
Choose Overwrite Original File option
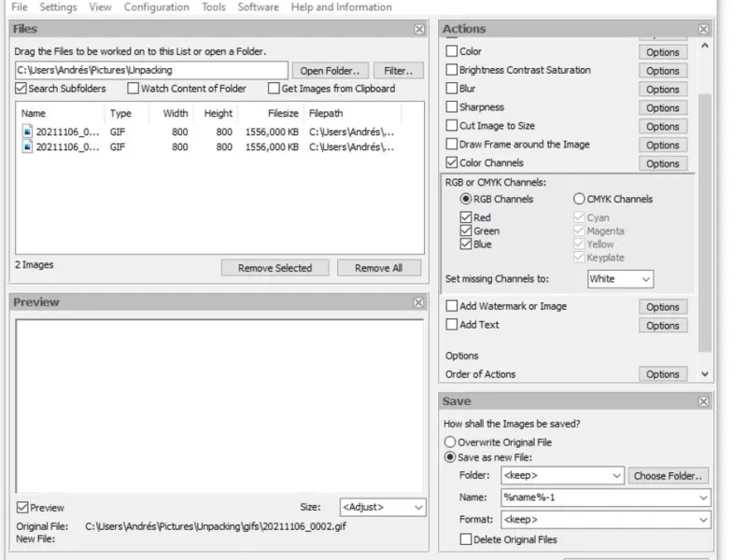tap(451, 442)
